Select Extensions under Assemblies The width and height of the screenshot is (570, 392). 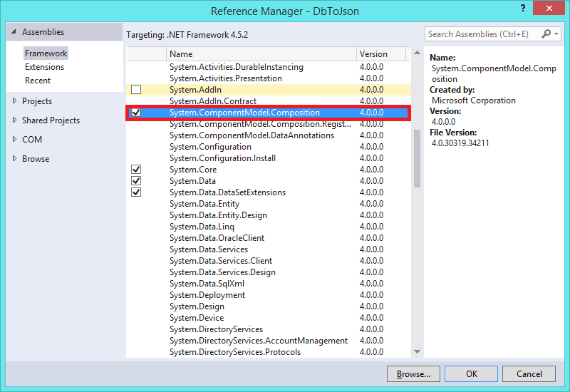point(44,67)
